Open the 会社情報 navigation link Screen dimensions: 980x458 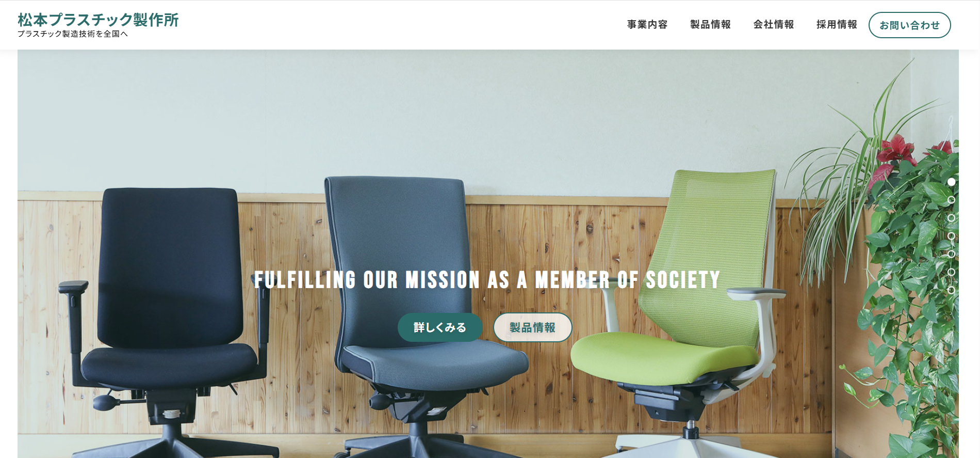pyautogui.click(x=774, y=25)
